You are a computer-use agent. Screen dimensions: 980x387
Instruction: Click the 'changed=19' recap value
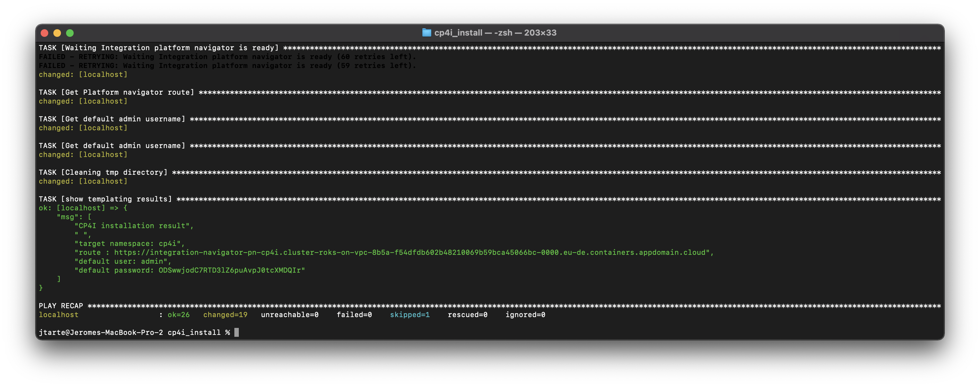pos(225,315)
